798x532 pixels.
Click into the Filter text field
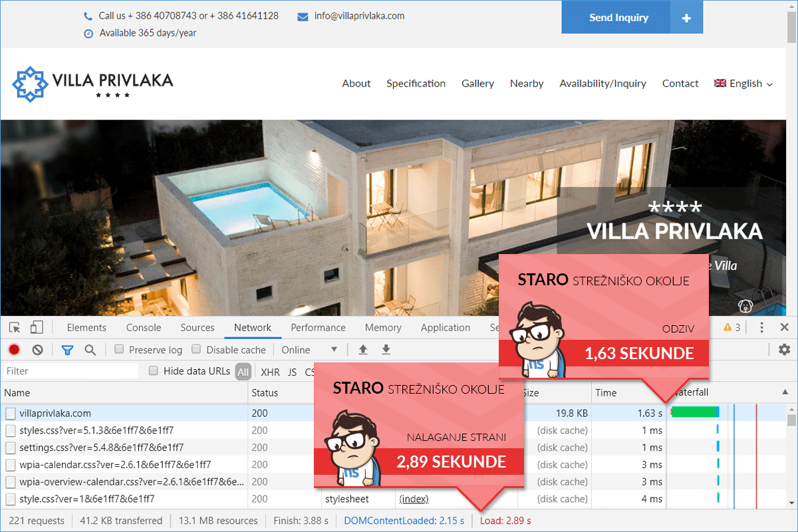click(x=70, y=371)
